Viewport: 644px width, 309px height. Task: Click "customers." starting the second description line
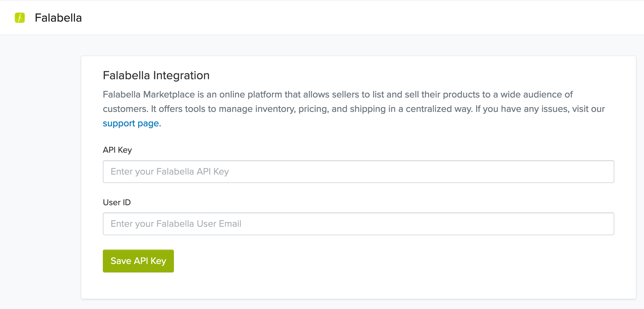[x=125, y=109]
